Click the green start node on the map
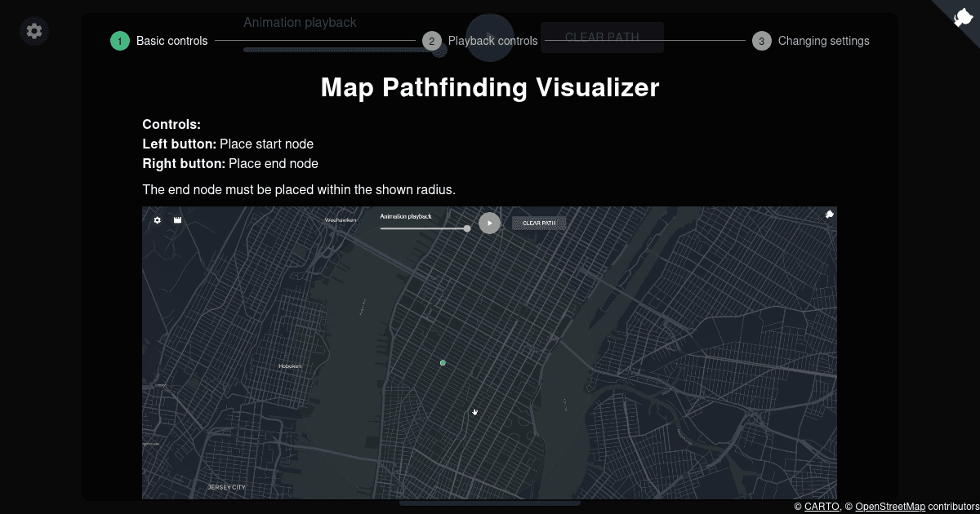The image size is (980, 514). (443, 362)
